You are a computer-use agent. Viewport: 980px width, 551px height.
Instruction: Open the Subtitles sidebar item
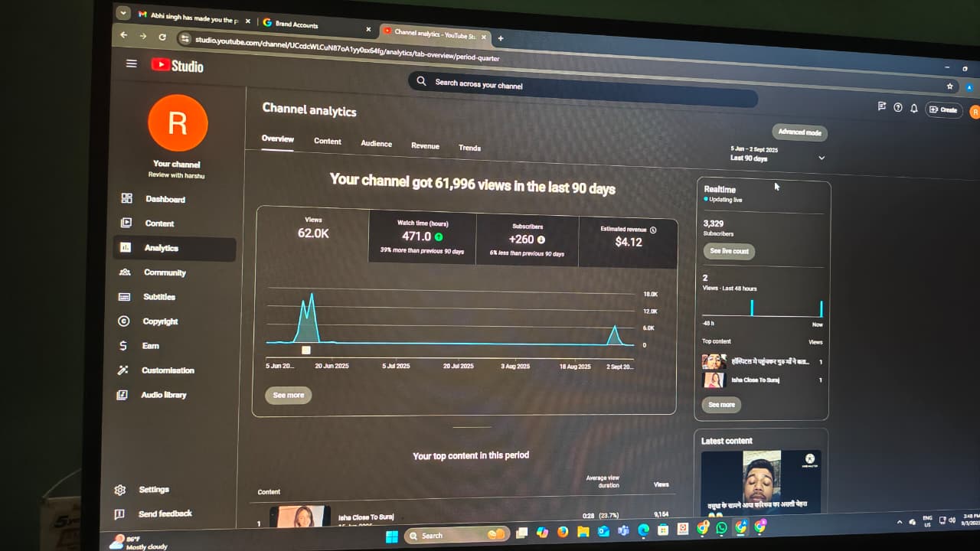tap(158, 297)
